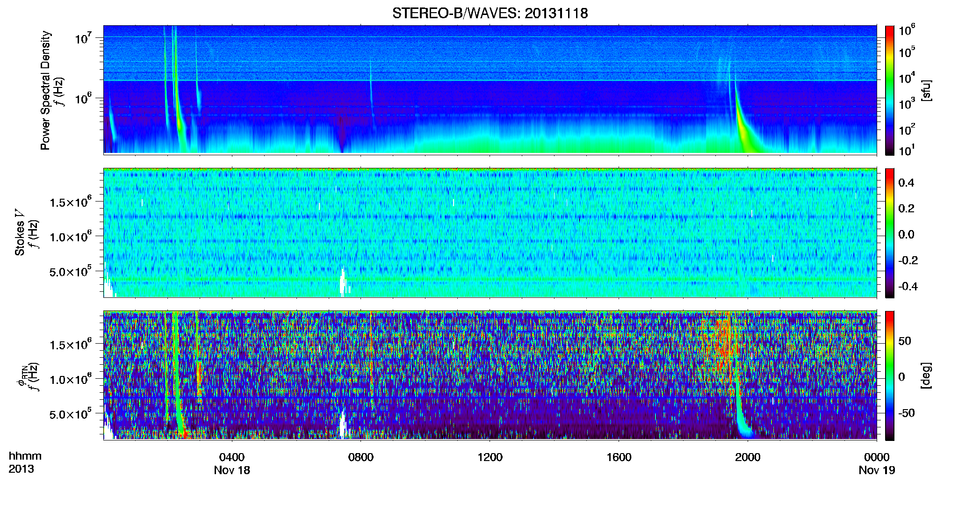Screen dimensions: 980x505
Task: Click the 0.0 value on Stokes color bar
Action: tap(906, 234)
